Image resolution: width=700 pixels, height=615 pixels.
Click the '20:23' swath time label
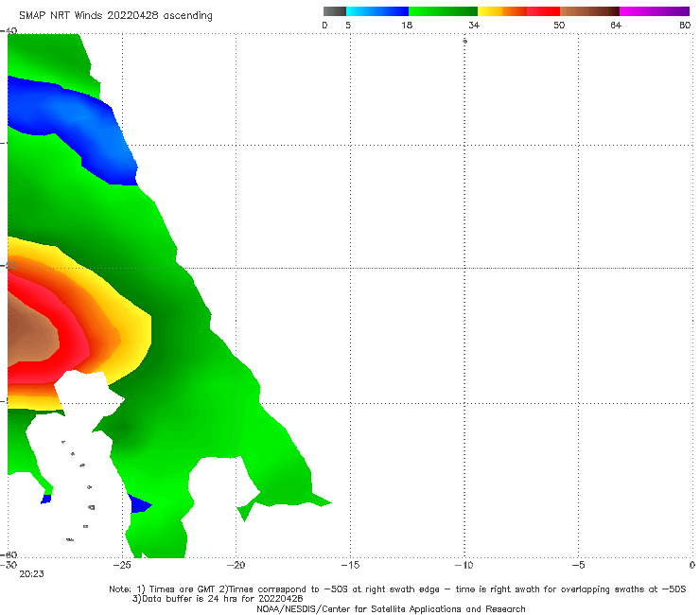pos(31,574)
